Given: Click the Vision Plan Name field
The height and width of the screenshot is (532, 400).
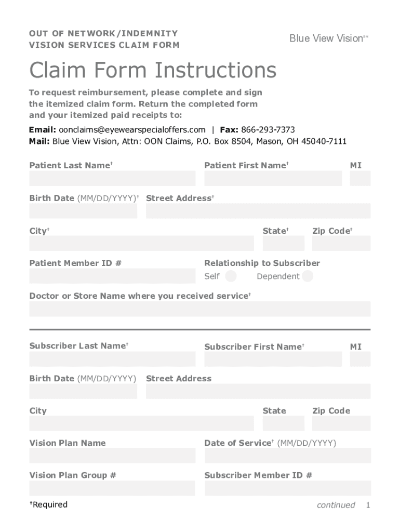Looking at the screenshot, I should (x=112, y=456).
